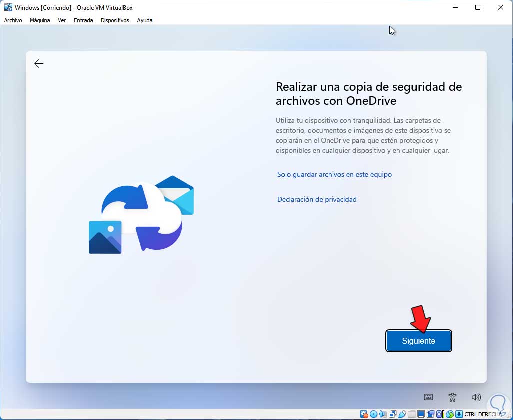Viewport: 513px width, 420px height.
Task: Click the VirtualBox icon in title bar
Action: (8, 7)
